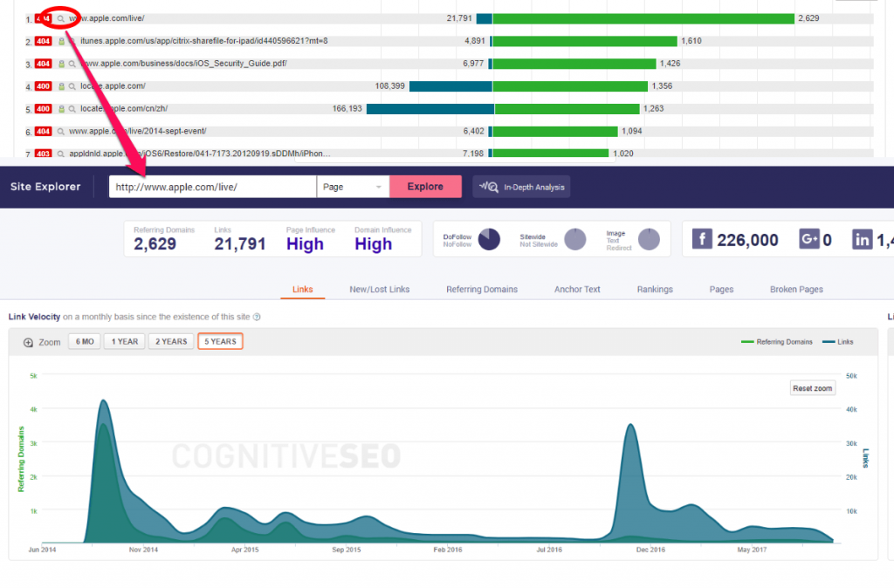Click the Facebook shares icon

click(703, 239)
